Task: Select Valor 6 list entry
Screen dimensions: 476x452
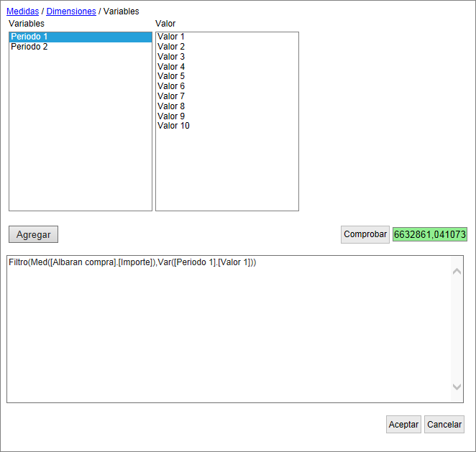Action: [171, 86]
